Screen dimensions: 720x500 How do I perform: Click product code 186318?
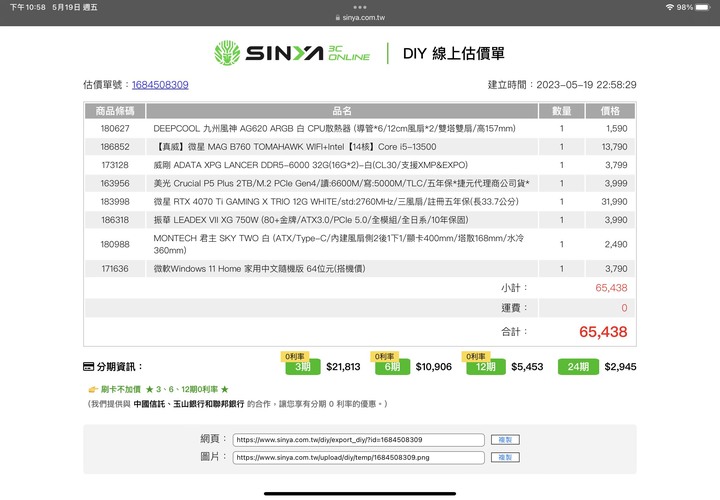point(115,220)
